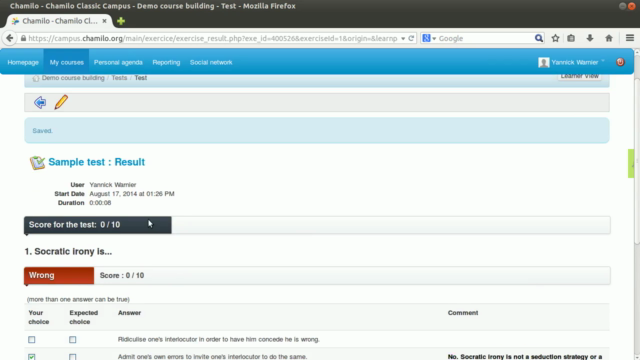640x360 pixels.
Task: Click answer text Admit one's own errors
Action: coord(212,357)
